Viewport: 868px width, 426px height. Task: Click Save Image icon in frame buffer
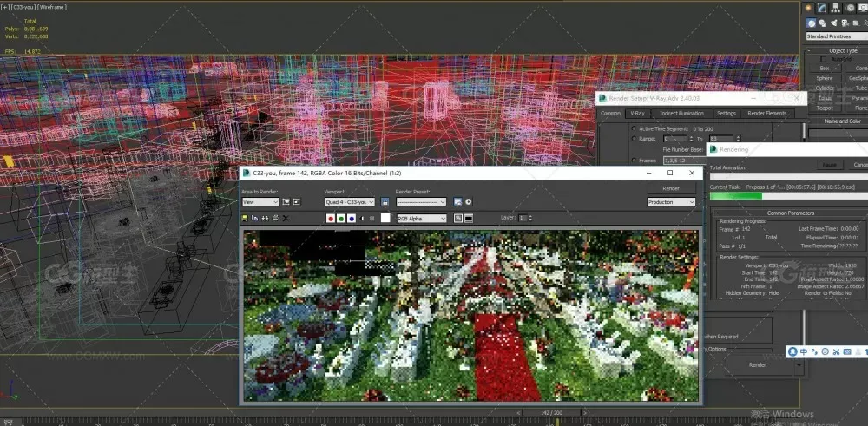(x=246, y=218)
